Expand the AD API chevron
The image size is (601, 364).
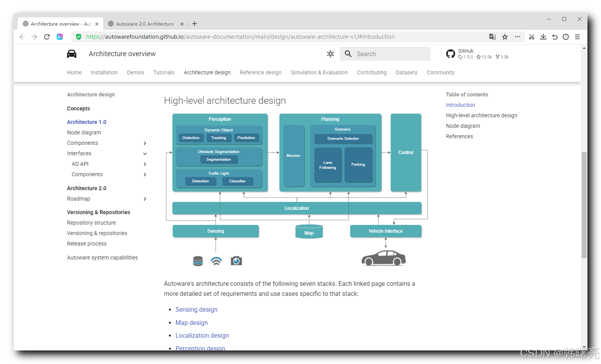pos(145,164)
